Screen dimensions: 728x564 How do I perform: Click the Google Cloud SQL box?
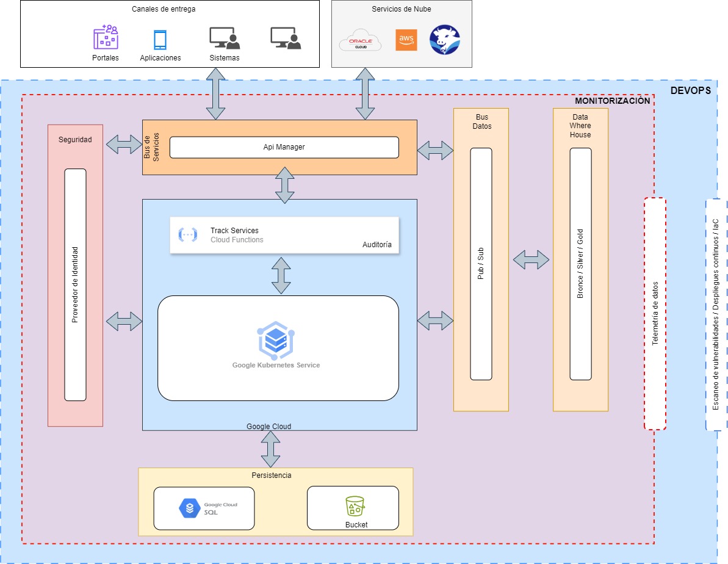204,508
